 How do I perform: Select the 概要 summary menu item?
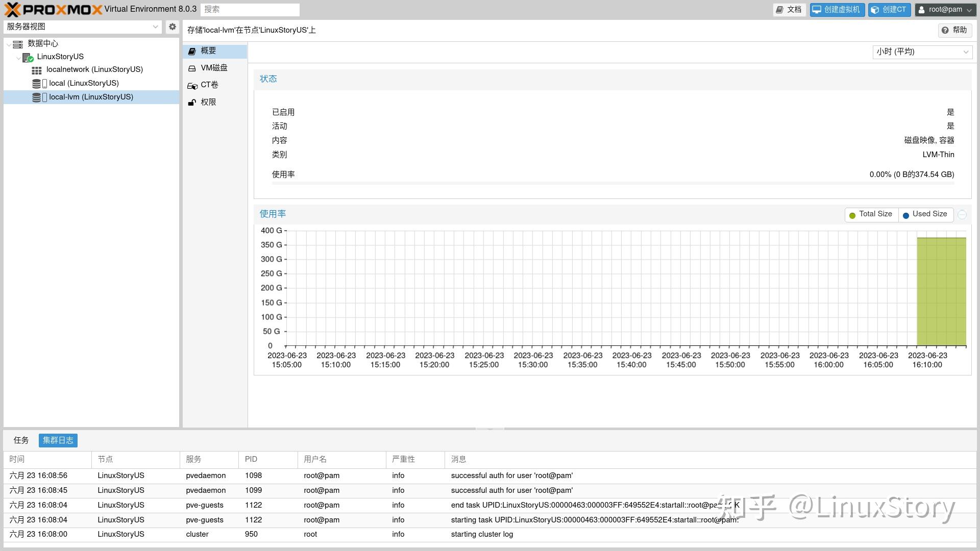point(208,51)
